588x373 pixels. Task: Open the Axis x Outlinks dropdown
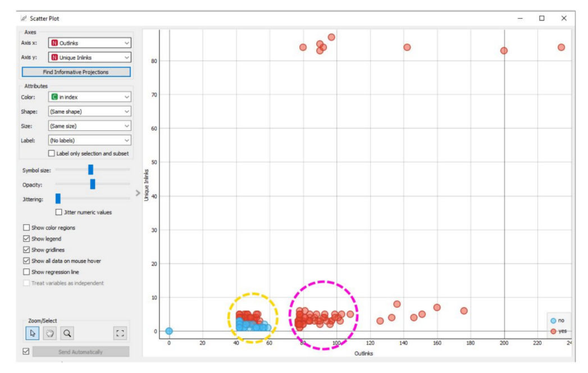(89, 43)
